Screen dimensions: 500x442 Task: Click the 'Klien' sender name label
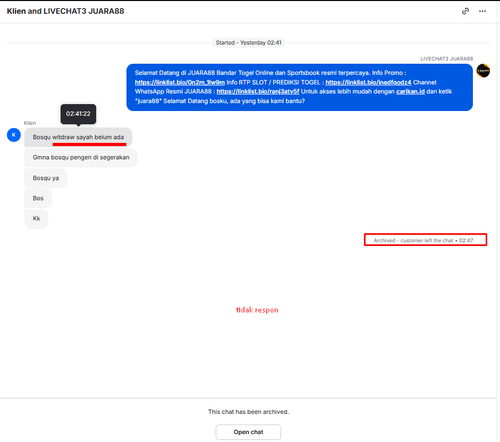pos(30,123)
